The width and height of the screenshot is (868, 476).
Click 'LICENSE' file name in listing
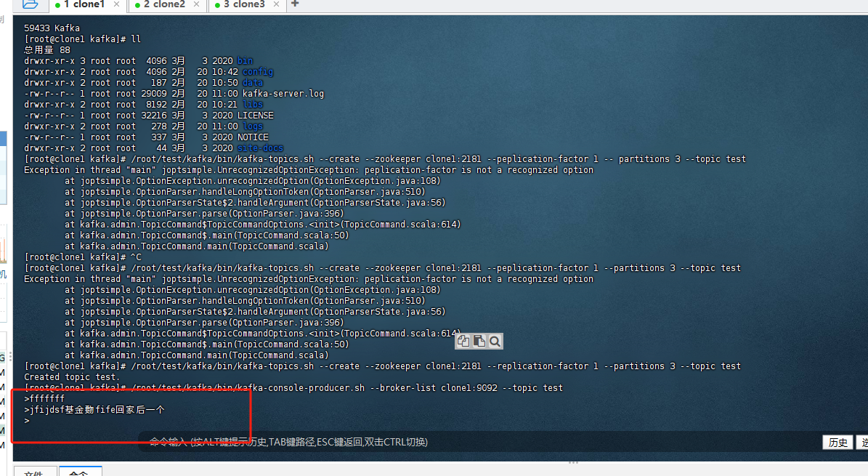tap(255, 116)
